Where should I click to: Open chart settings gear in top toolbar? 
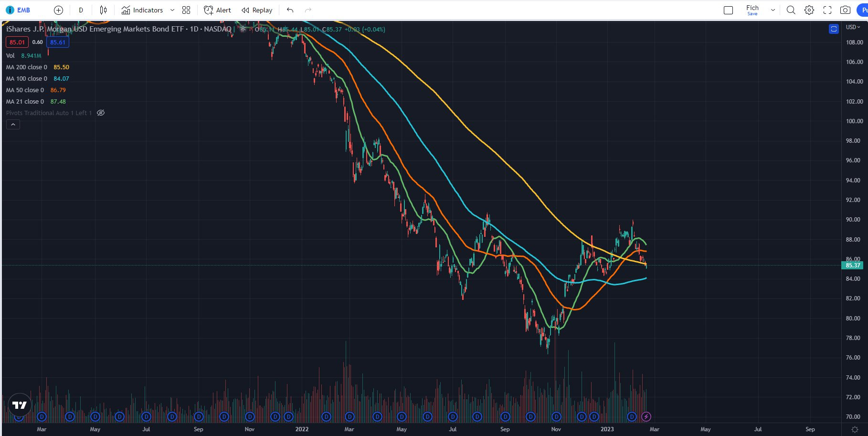coord(809,10)
